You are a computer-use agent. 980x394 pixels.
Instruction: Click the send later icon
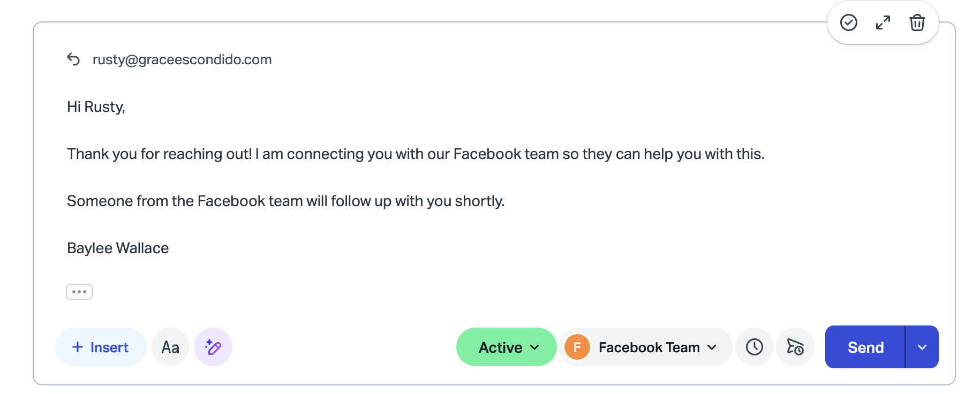click(x=795, y=347)
